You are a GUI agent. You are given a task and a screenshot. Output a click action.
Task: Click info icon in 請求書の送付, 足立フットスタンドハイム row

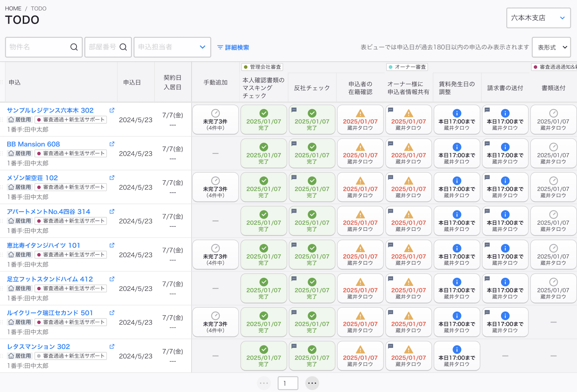pos(505,282)
